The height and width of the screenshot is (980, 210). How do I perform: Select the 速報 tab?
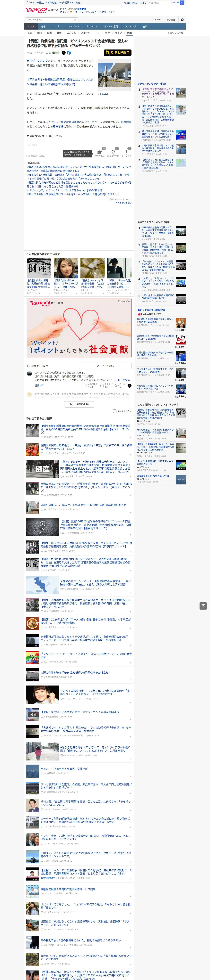pos(43,27)
